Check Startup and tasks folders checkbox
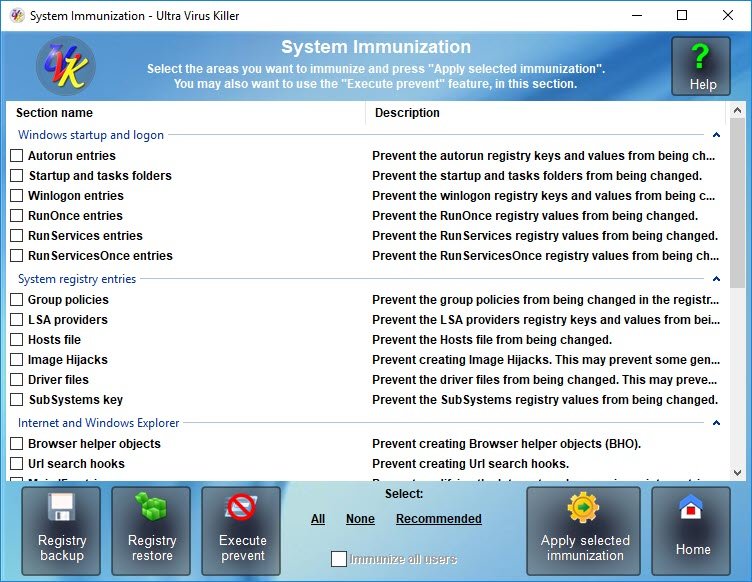 click(x=17, y=175)
